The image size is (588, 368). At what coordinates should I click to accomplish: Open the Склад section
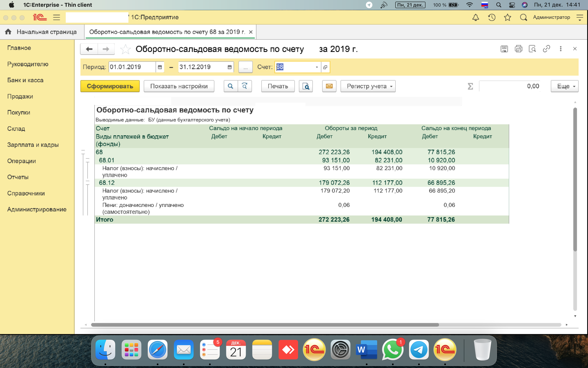[16, 129]
